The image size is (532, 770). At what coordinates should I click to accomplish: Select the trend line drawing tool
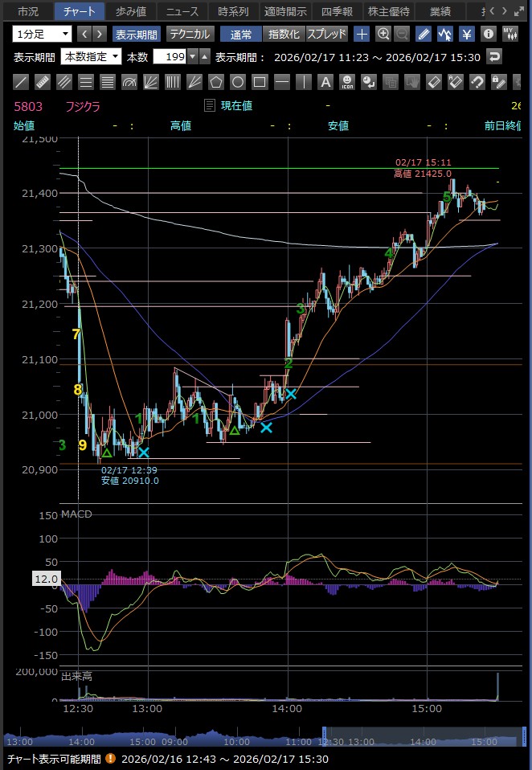pyautogui.click(x=22, y=82)
